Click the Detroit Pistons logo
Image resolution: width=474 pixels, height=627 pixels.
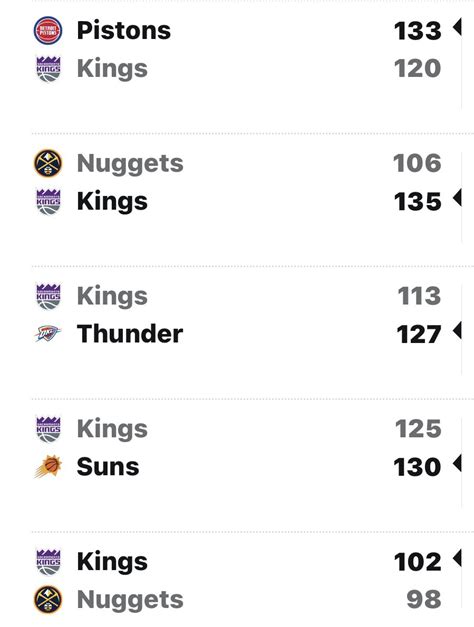tap(48, 30)
